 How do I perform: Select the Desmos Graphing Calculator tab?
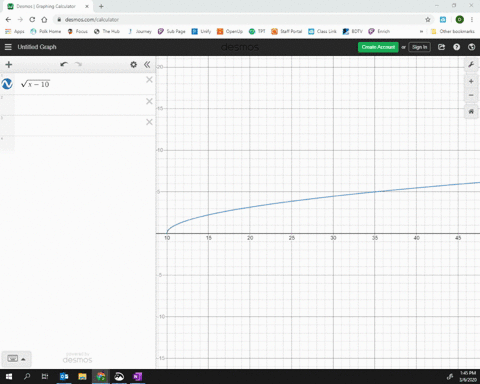tap(48, 6)
